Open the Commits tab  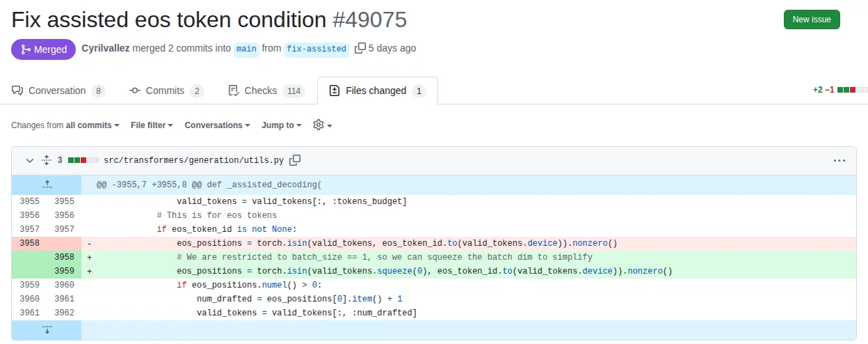click(166, 91)
